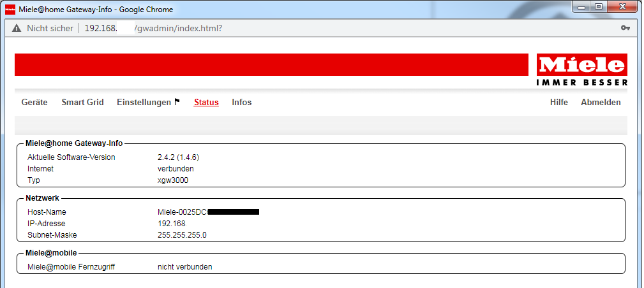Click the 'Typ' label
644x288 pixels.
tap(34, 180)
